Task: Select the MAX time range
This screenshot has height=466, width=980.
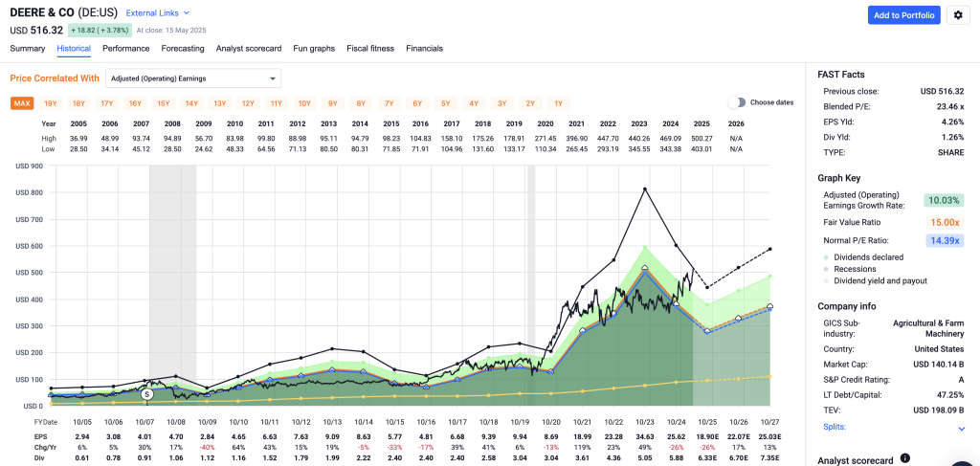Action: point(22,103)
